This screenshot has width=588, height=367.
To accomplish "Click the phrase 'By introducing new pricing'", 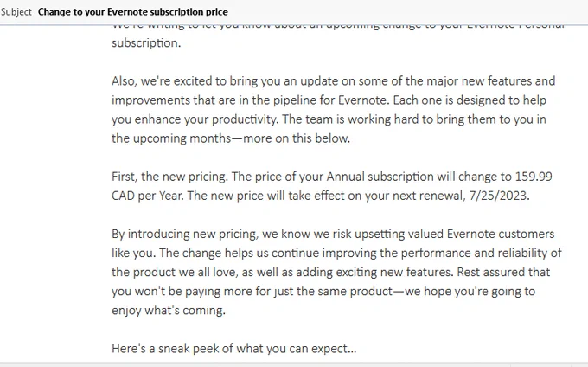I will click(x=184, y=234).
